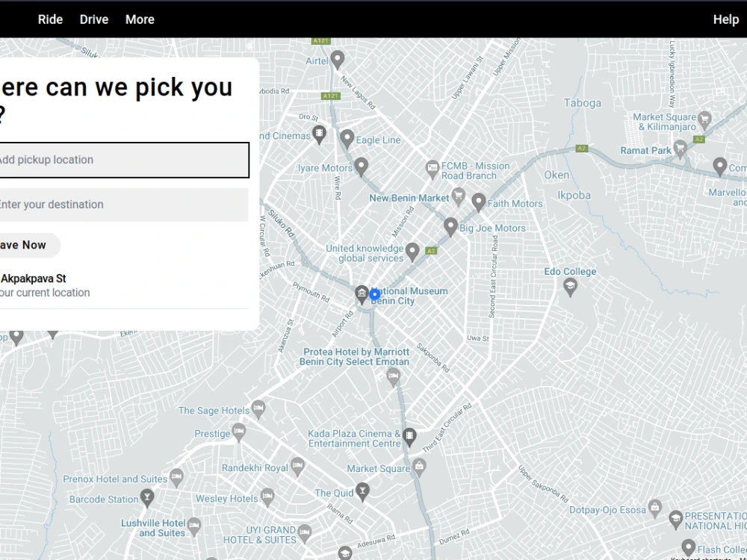Click the Prenox Hotel and Suites icon

click(x=176, y=478)
